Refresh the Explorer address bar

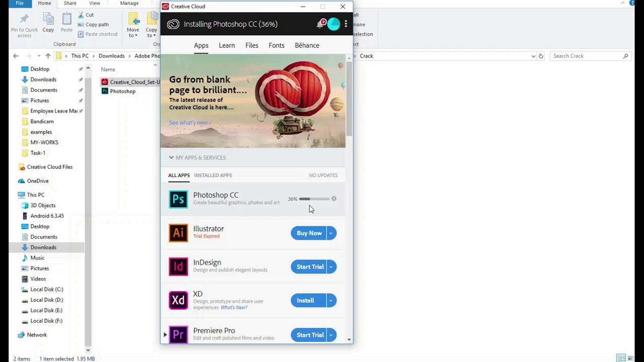pos(541,56)
